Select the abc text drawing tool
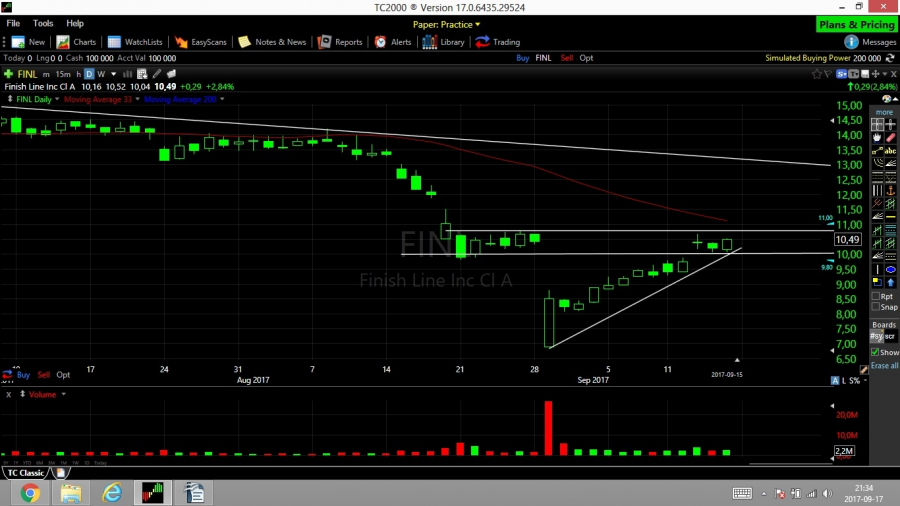This screenshot has height=506, width=900. (x=890, y=151)
